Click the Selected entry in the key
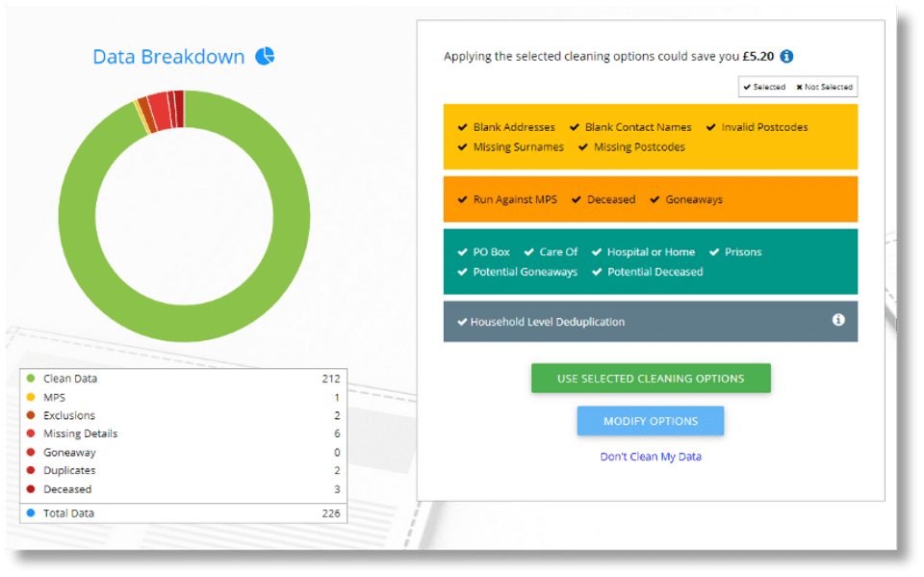This screenshot has height=577, width=924. (x=764, y=87)
